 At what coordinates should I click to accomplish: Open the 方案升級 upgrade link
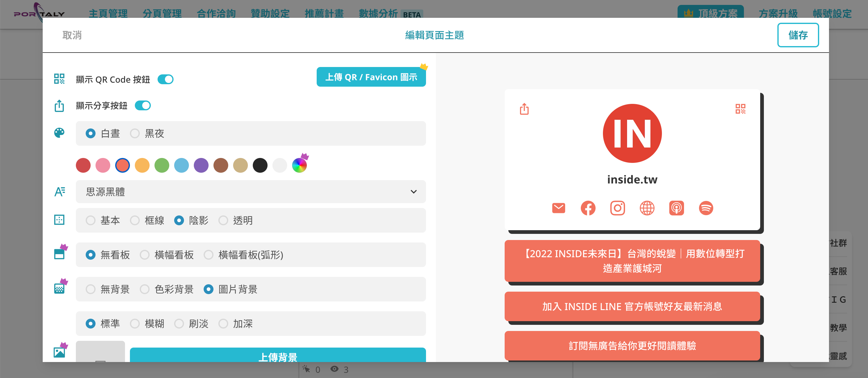point(778,14)
